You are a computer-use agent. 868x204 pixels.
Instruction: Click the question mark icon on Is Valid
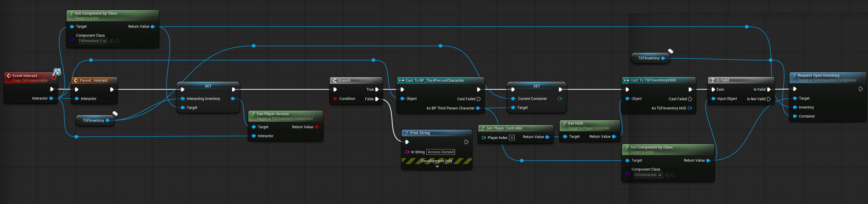[713, 80]
